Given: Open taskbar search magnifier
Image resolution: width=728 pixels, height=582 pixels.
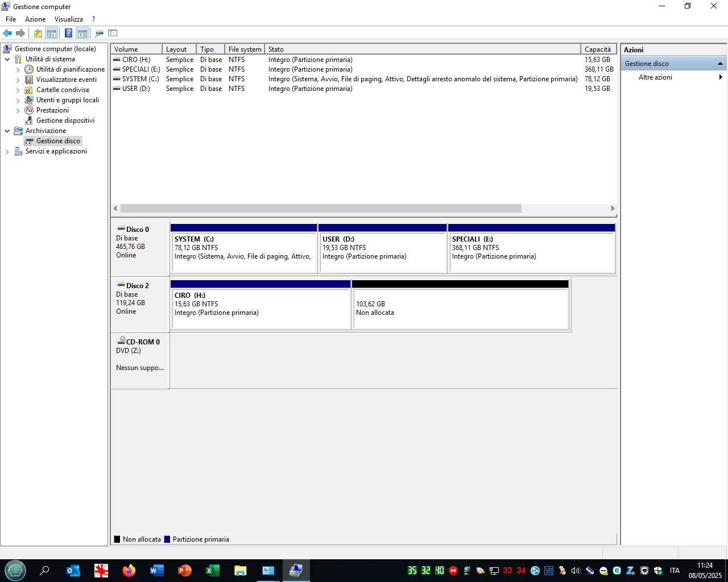Looking at the screenshot, I should (44, 571).
